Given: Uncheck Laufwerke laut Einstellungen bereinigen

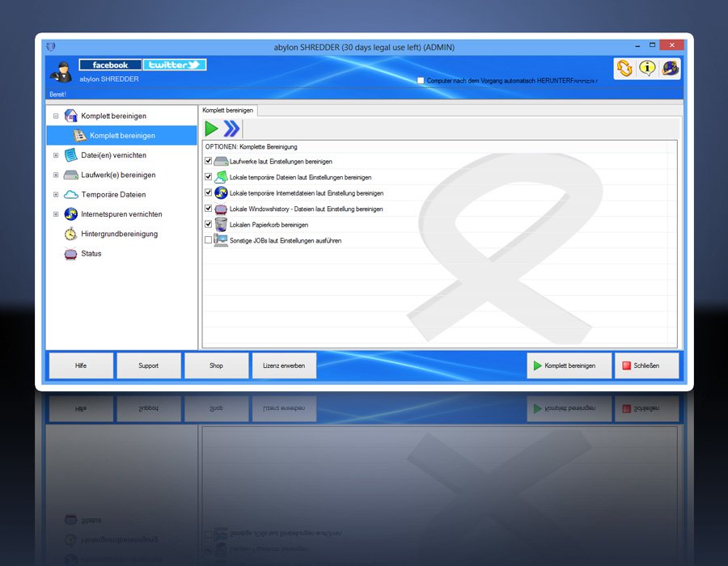Looking at the screenshot, I should click(x=209, y=161).
